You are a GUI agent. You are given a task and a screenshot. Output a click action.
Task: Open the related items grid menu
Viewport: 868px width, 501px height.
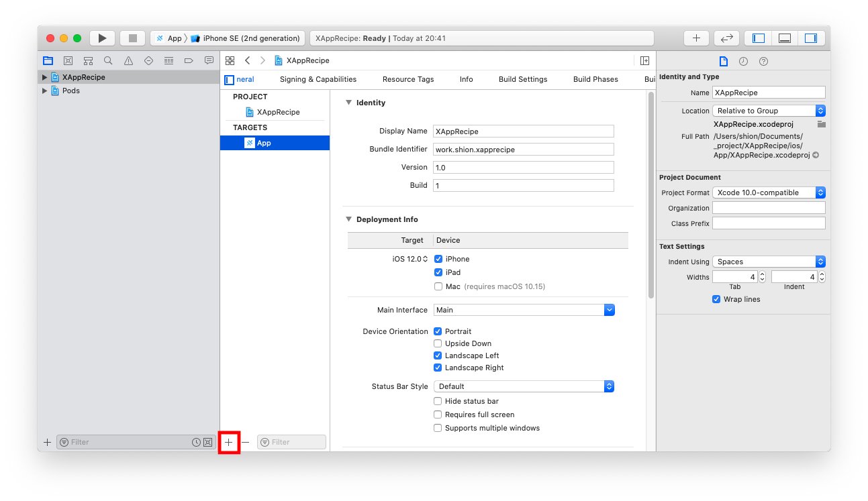230,60
